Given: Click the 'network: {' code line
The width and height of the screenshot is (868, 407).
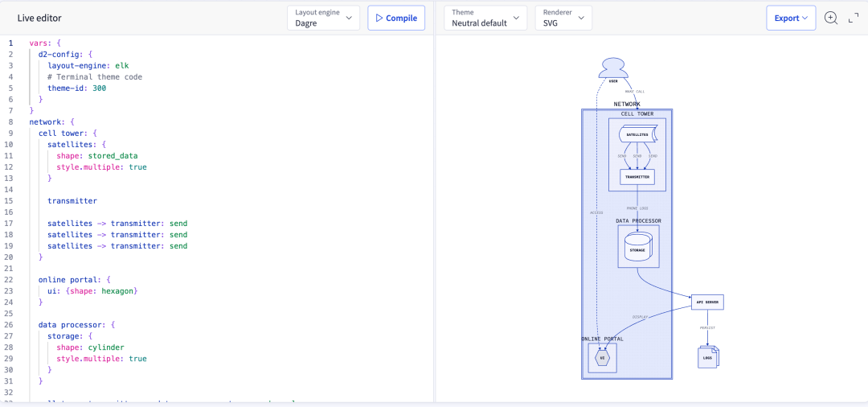Looking at the screenshot, I should point(52,121).
